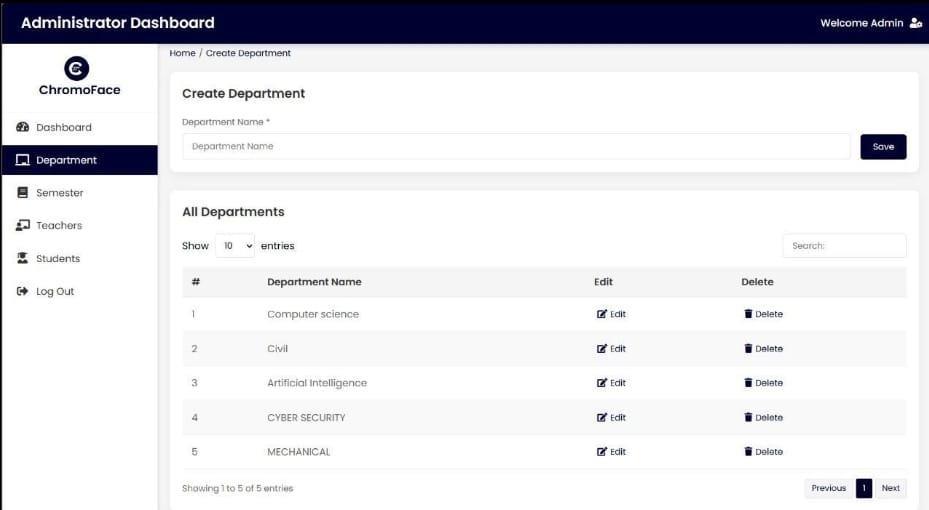
Task: Click 'Showing 1 to 5 of 5 entries' text
Action: click(238, 488)
